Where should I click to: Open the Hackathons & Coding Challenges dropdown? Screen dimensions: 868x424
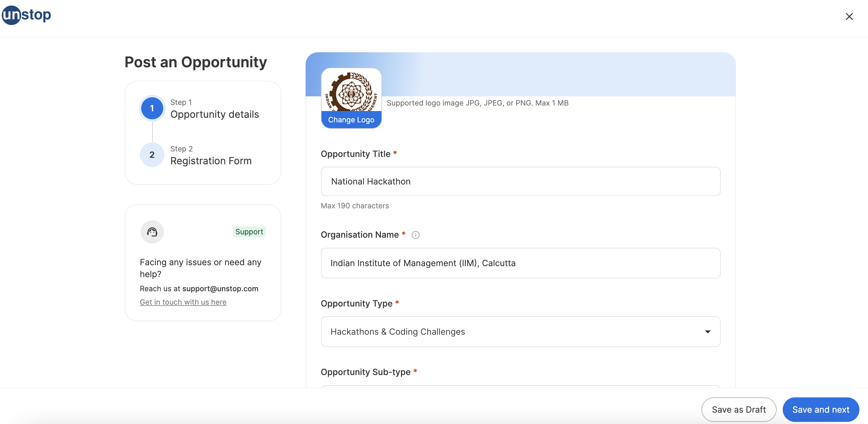pos(520,332)
